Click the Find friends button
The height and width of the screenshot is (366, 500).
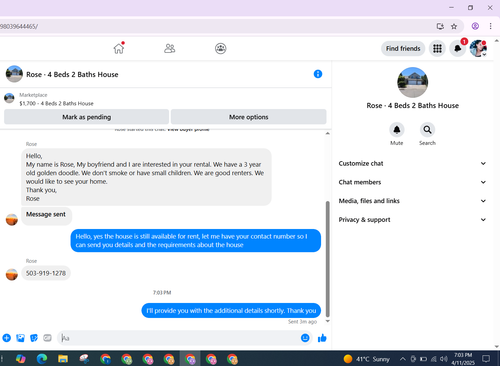(x=403, y=49)
